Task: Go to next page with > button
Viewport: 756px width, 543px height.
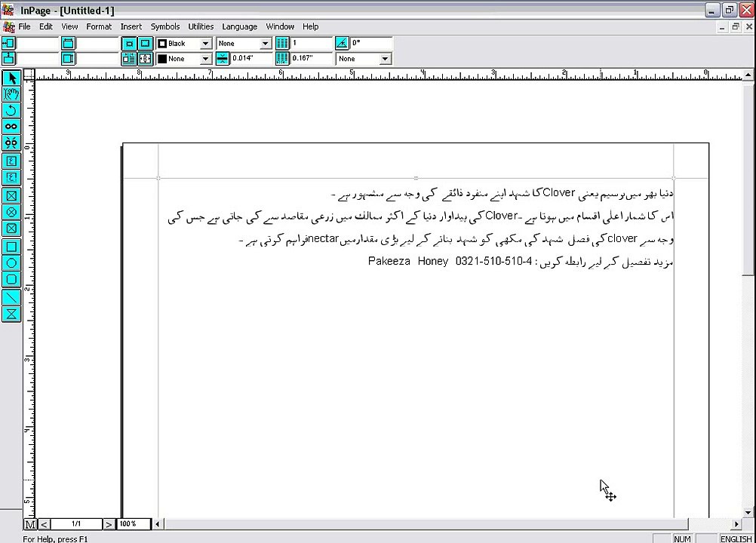Action: click(109, 524)
